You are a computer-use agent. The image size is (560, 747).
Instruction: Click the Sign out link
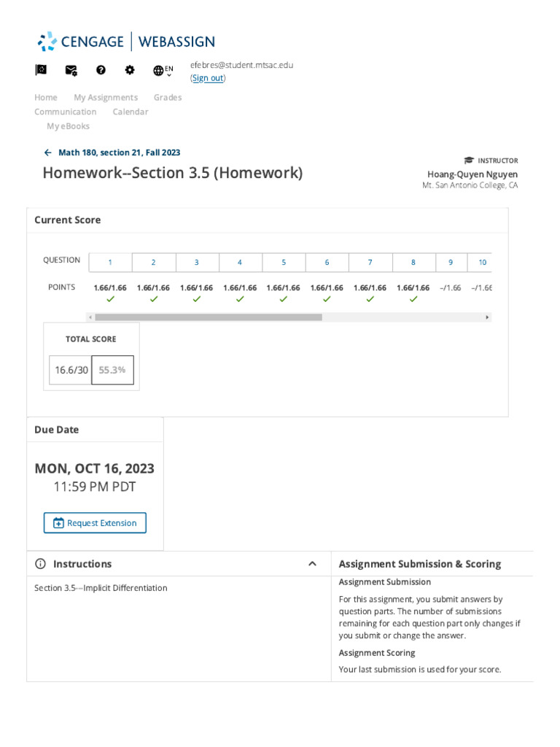(x=208, y=78)
